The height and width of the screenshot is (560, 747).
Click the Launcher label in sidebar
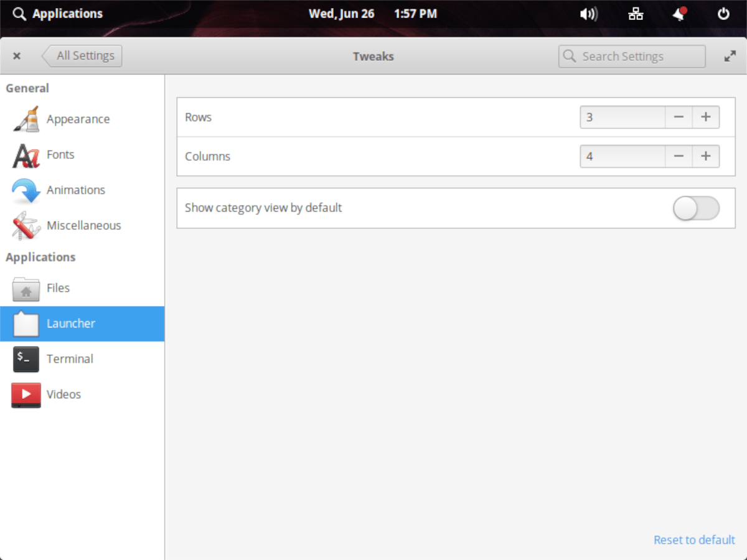tap(71, 323)
